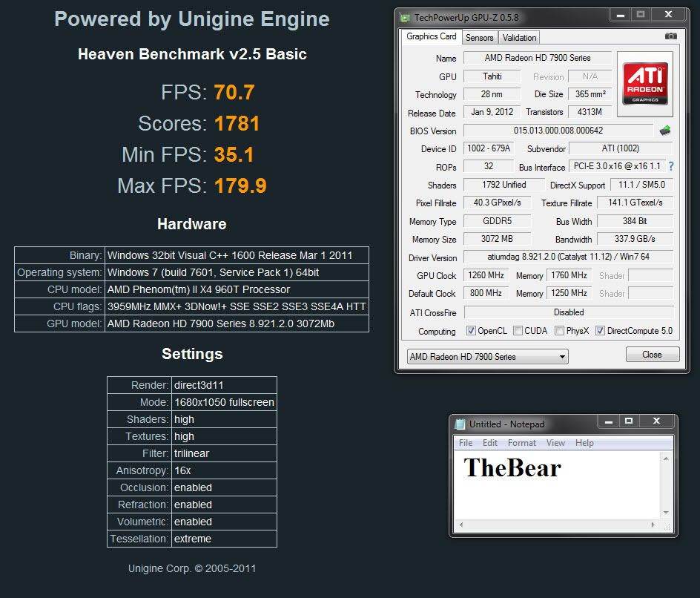Click the Min FPS value 35.1
Image resolution: width=700 pixels, height=598 pixels.
[234, 155]
